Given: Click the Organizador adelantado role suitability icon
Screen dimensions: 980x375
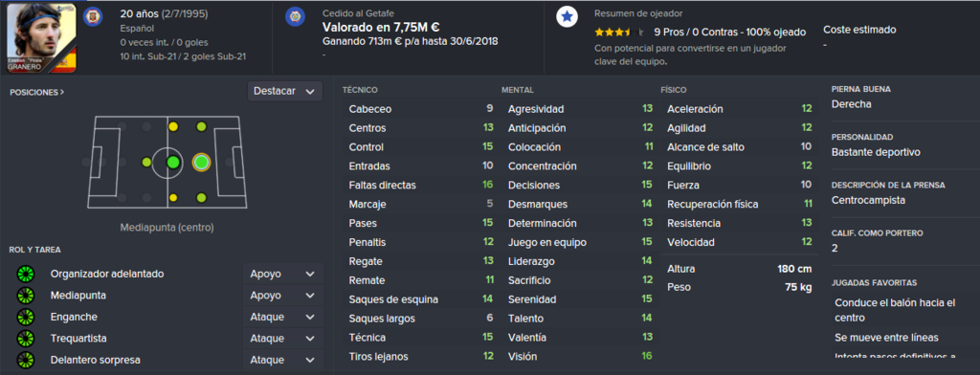Looking at the screenshot, I should [x=26, y=274].
